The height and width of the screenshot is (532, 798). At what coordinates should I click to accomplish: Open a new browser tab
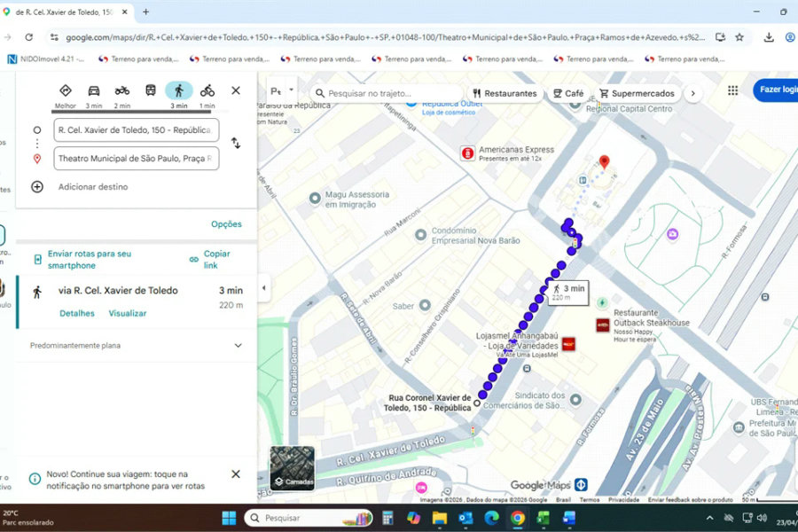click(x=145, y=12)
